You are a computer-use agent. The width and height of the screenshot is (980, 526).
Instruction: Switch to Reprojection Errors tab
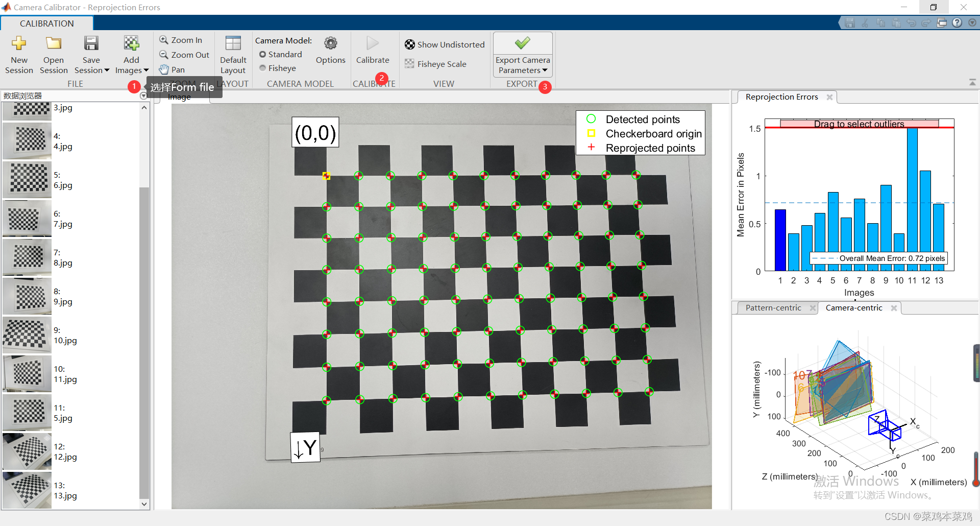781,97
